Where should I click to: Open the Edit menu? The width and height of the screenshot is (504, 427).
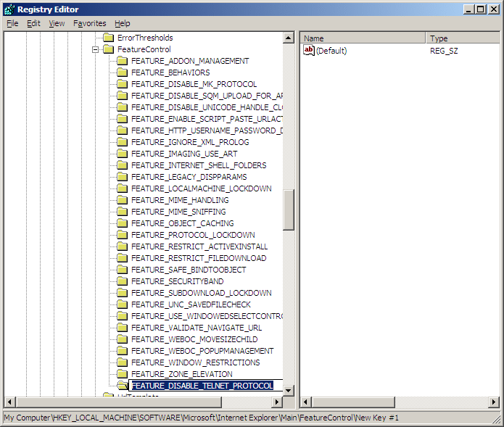[x=33, y=23]
